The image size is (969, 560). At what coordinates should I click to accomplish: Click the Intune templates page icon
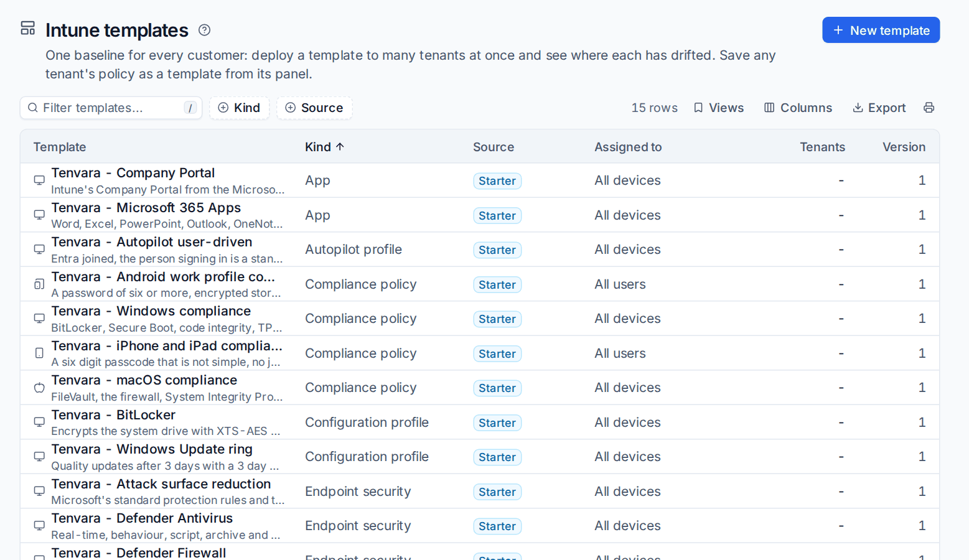pos(28,28)
